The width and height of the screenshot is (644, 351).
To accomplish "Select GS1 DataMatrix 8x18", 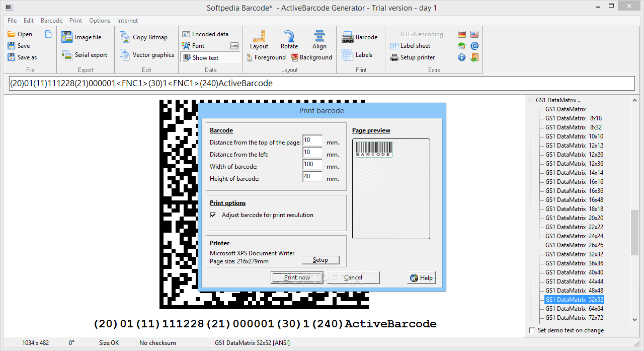I will [x=574, y=118].
